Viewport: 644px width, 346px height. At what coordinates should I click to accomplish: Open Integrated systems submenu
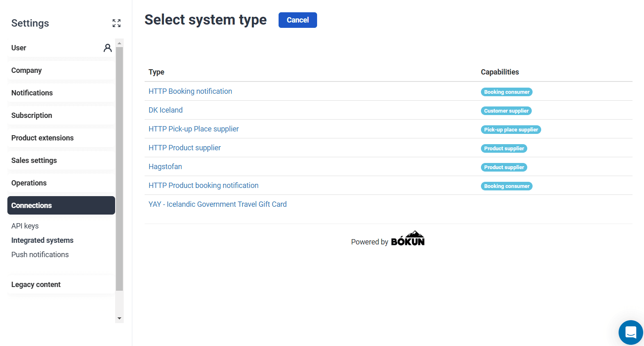coord(42,240)
